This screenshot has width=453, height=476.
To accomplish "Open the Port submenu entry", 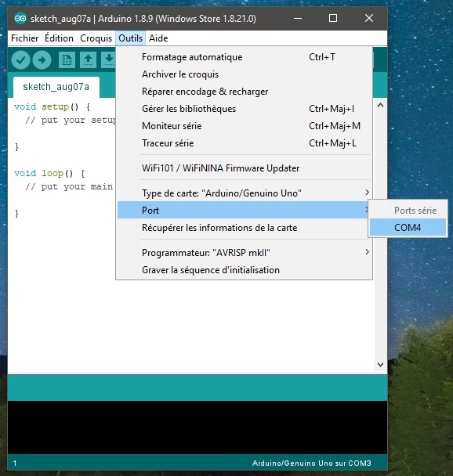I will (243, 210).
